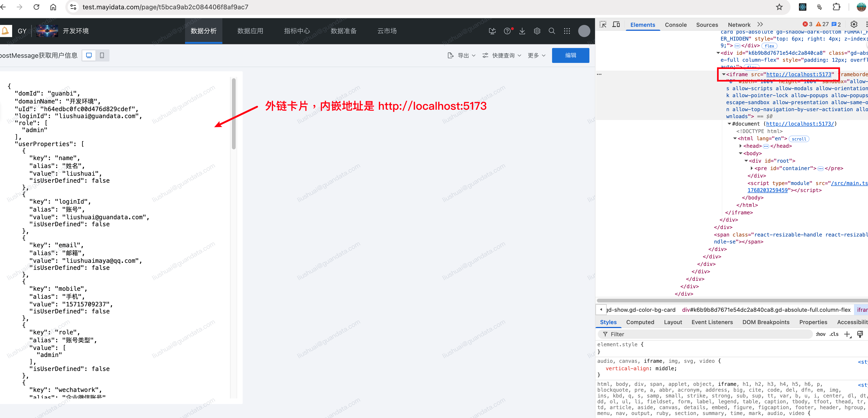Expand the <head> element in Elements tree
This screenshot has height=418, width=868.
tap(740, 146)
